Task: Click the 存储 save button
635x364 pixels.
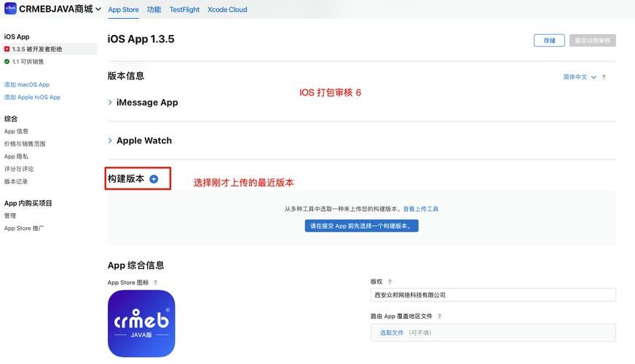Action: 549,41
